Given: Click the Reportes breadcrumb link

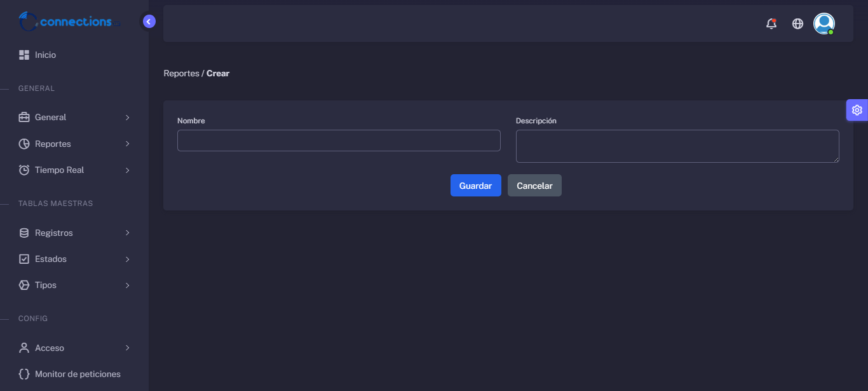Looking at the screenshot, I should (181, 74).
